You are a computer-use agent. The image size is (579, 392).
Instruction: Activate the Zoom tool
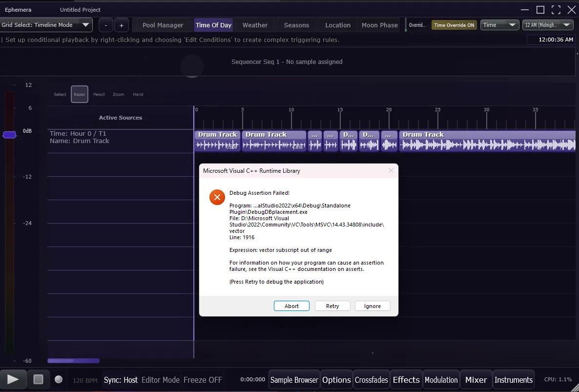click(118, 94)
